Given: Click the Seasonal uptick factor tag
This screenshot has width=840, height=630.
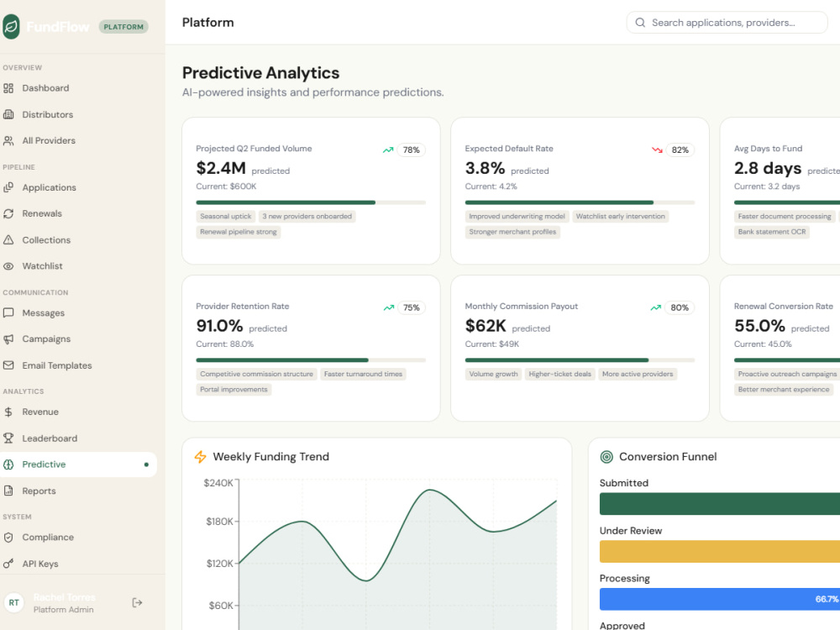Looking at the screenshot, I should click(225, 217).
